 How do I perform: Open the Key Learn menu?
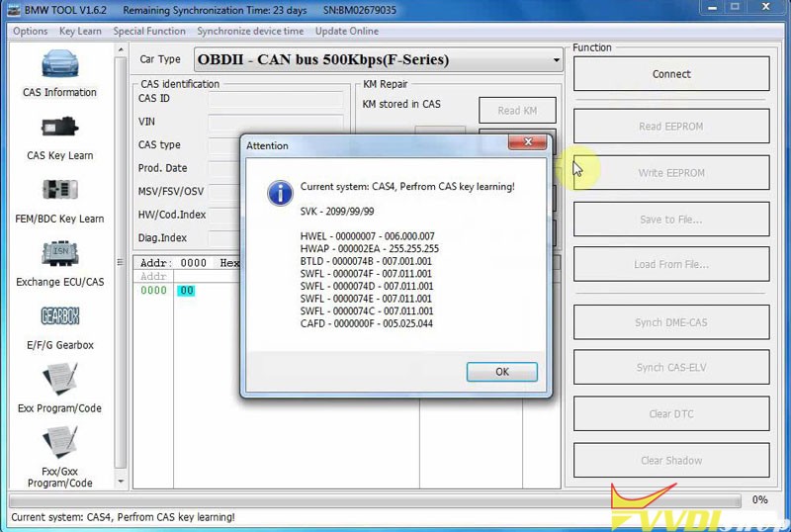point(80,32)
